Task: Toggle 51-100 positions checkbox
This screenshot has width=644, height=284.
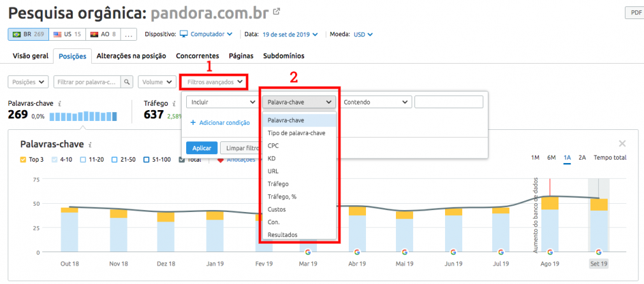Action: 146,160
